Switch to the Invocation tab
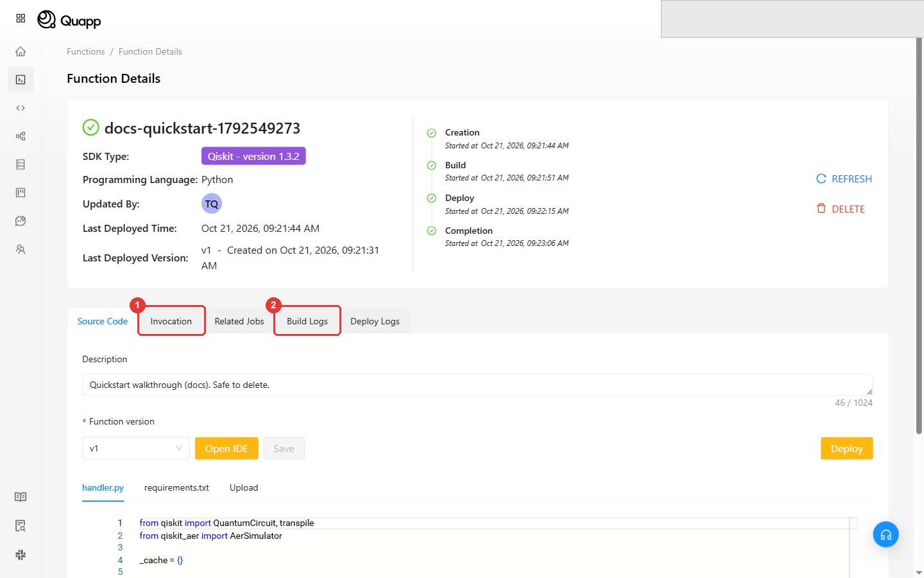 pyautogui.click(x=171, y=321)
